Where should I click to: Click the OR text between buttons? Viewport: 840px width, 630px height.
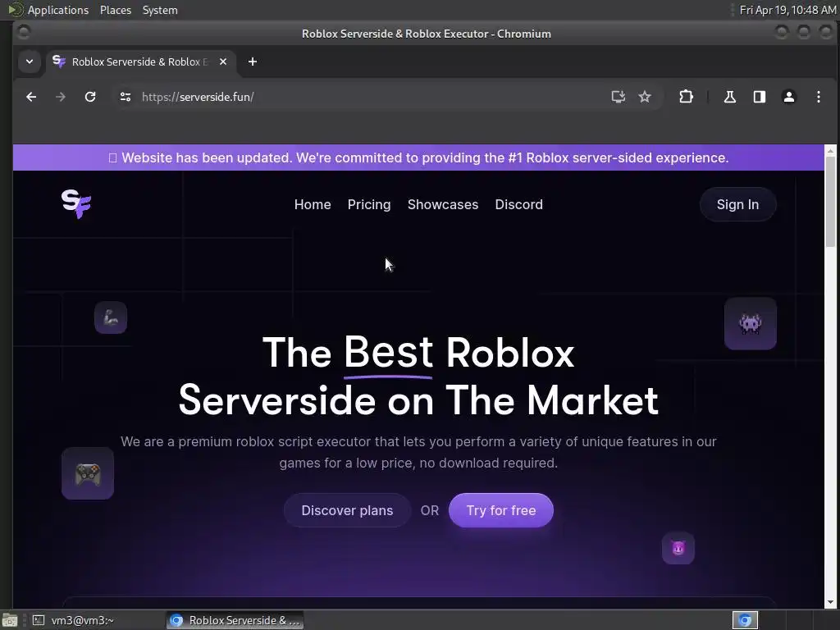point(430,510)
